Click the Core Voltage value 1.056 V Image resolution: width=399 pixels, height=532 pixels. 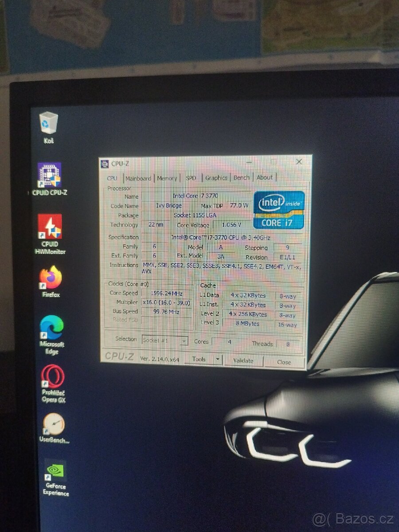coord(231,225)
